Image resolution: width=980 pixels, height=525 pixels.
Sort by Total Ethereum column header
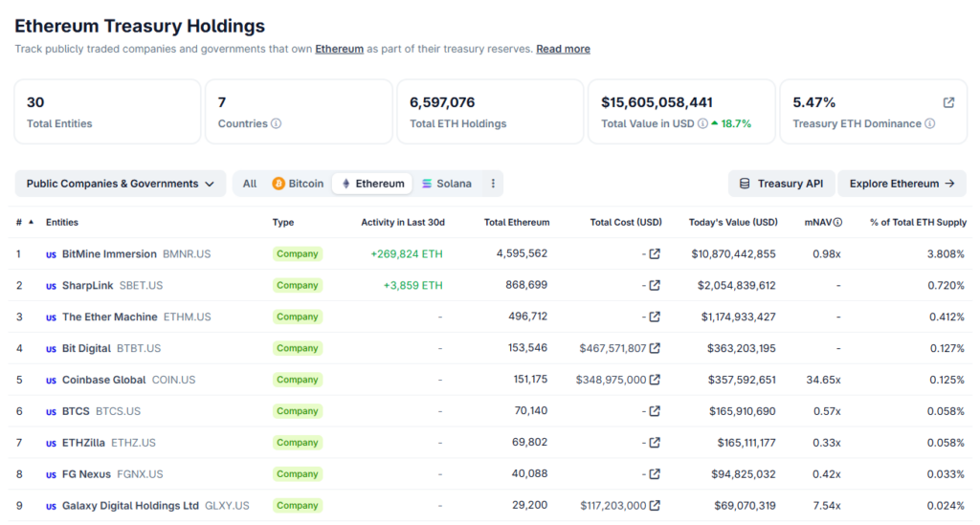tap(517, 222)
